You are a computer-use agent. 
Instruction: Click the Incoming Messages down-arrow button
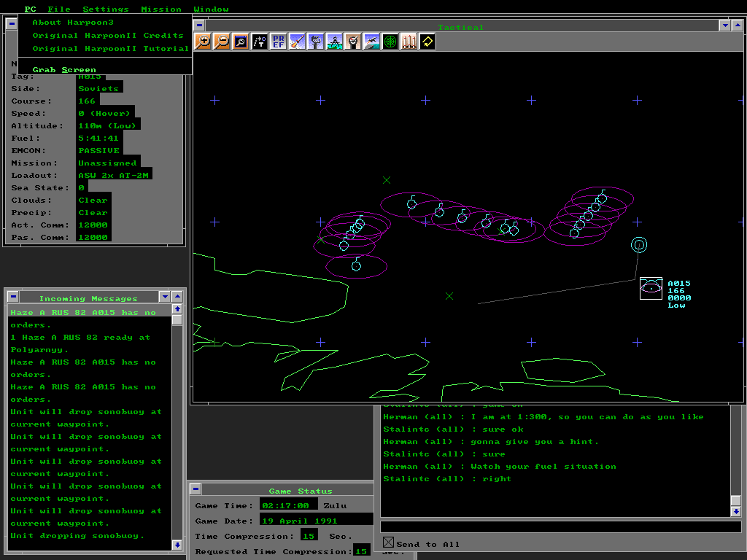[x=165, y=296]
